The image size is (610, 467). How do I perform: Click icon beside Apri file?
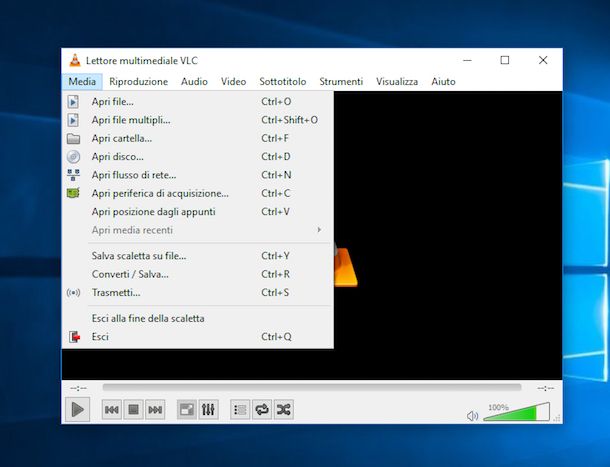[73, 102]
